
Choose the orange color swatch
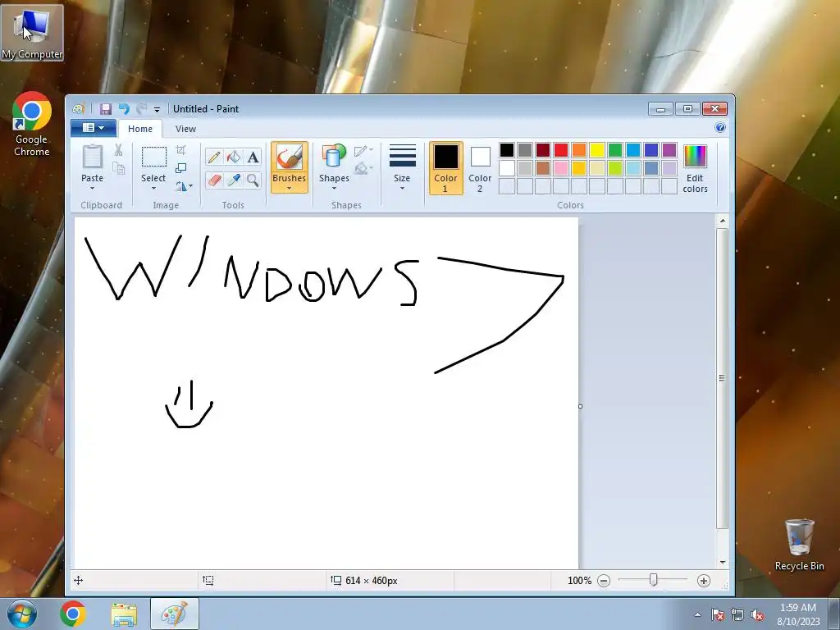coord(579,150)
